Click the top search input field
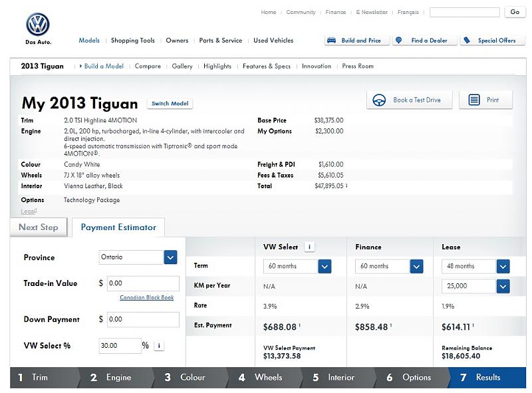This screenshot has height=393, width=532. (x=464, y=13)
